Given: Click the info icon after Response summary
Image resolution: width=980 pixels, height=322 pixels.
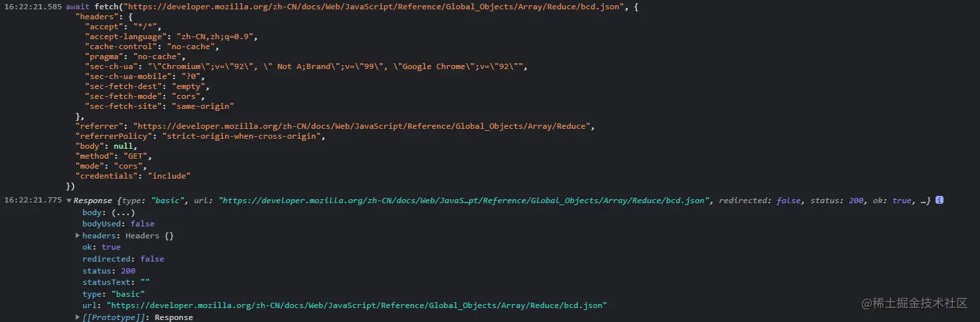Looking at the screenshot, I should (940, 200).
